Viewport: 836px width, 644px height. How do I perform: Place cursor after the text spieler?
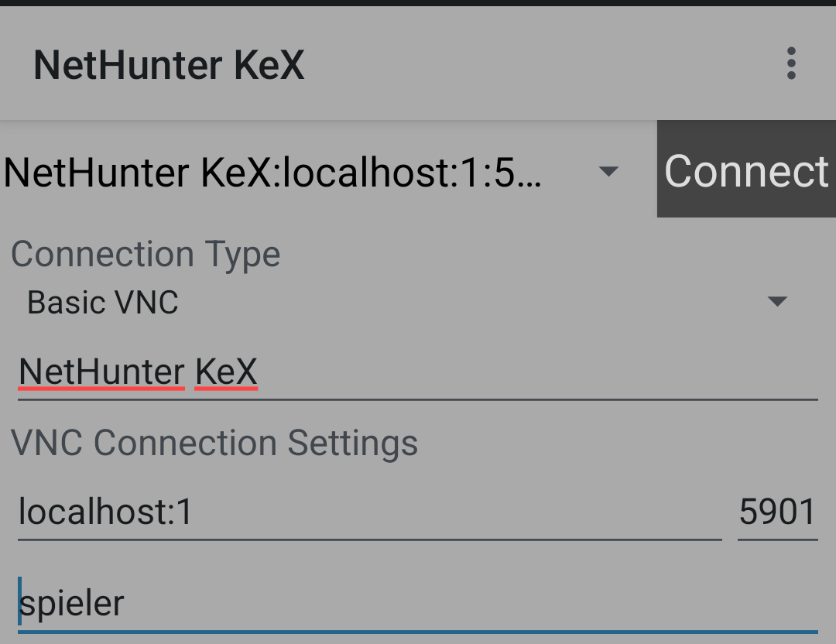click(126, 604)
